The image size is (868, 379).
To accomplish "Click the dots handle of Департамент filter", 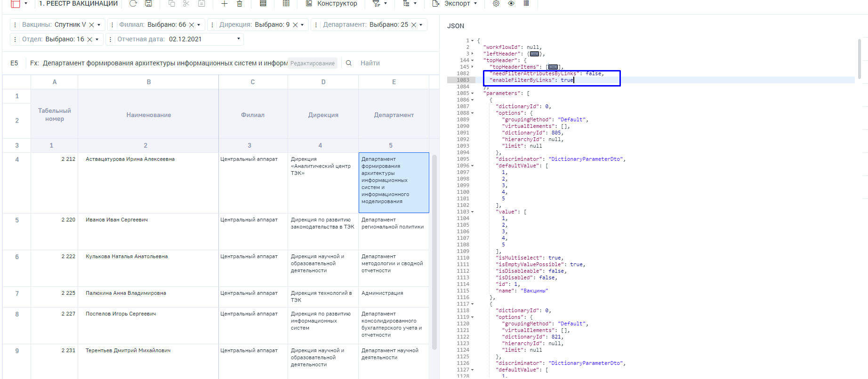I will coord(316,25).
